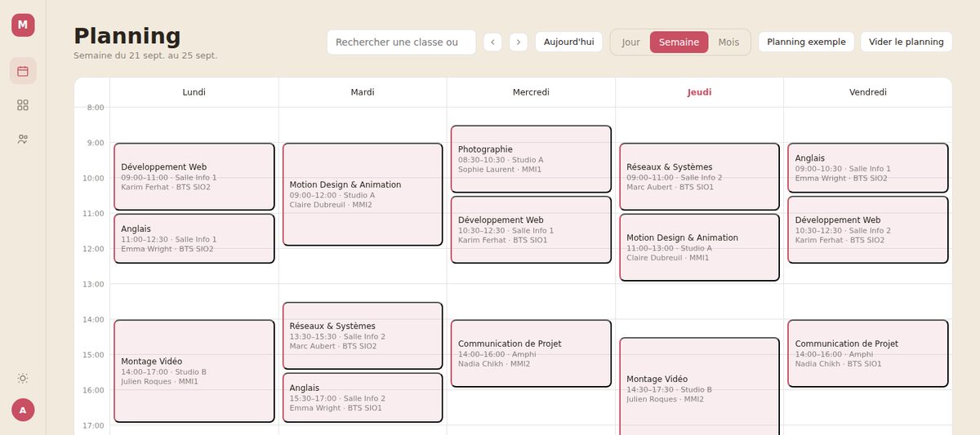Image resolution: width=980 pixels, height=435 pixels.
Task: Open the calendar planning sidebar icon
Action: 23,71
